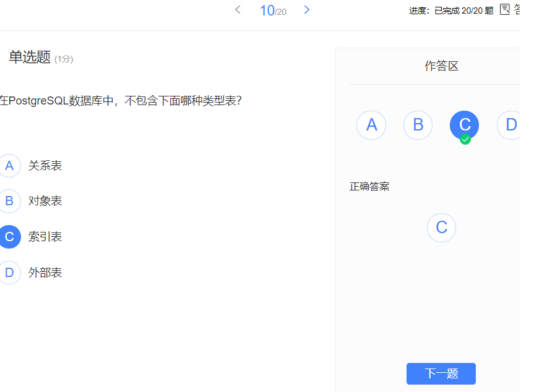Screen dimensions: 534x392
Task: Click the (1分) score label
Action: click(64, 59)
